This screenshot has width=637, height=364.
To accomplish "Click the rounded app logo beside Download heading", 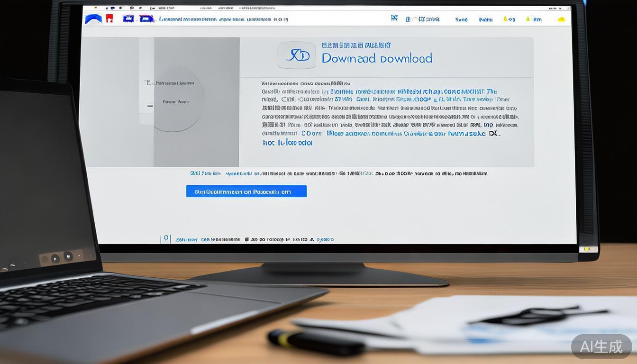I will click(x=296, y=55).
